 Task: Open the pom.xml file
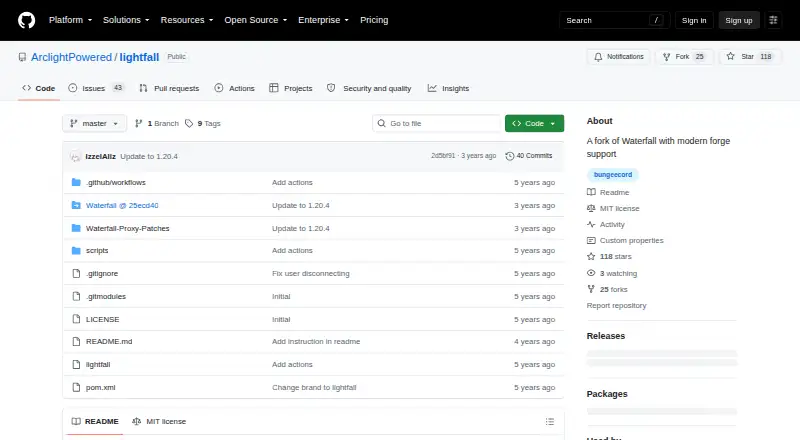coord(101,387)
